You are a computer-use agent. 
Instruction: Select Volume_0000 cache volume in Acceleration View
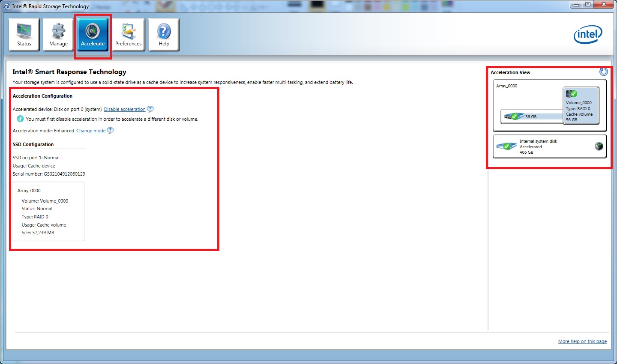point(581,106)
